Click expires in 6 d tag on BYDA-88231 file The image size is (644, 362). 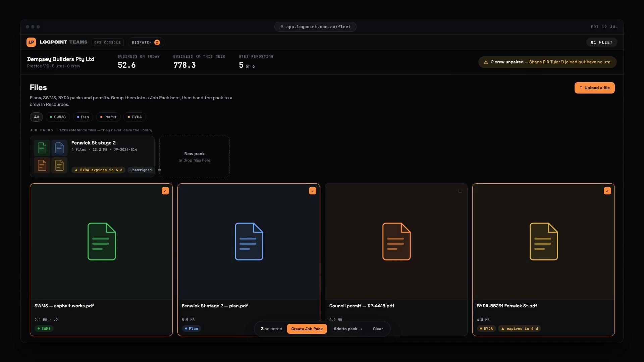point(519,328)
